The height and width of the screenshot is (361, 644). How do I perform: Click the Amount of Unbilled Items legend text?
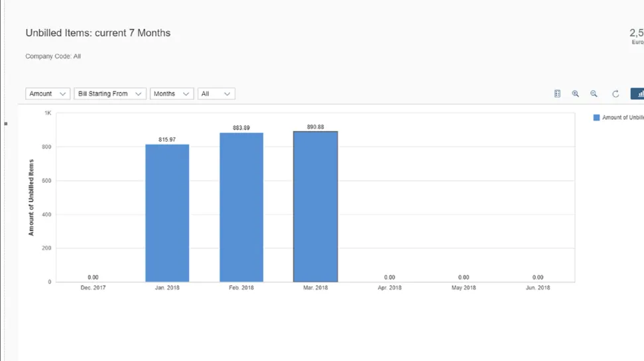pyautogui.click(x=622, y=118)
